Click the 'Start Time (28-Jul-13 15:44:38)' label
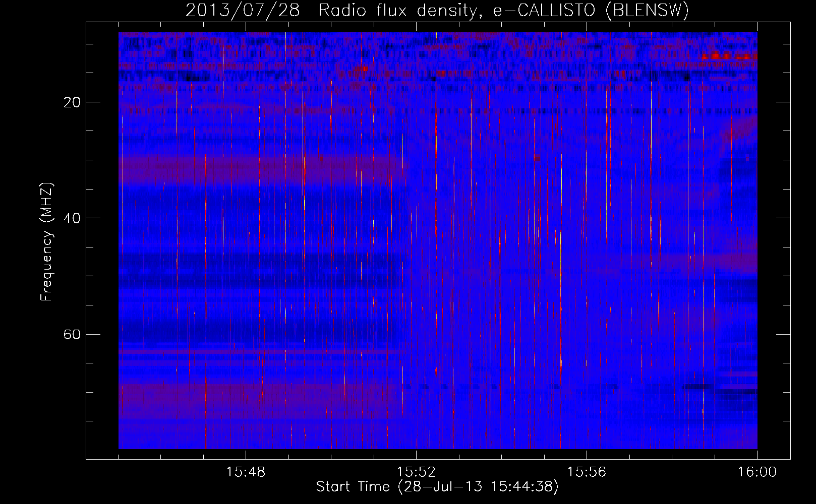 (x=437, y=487)
